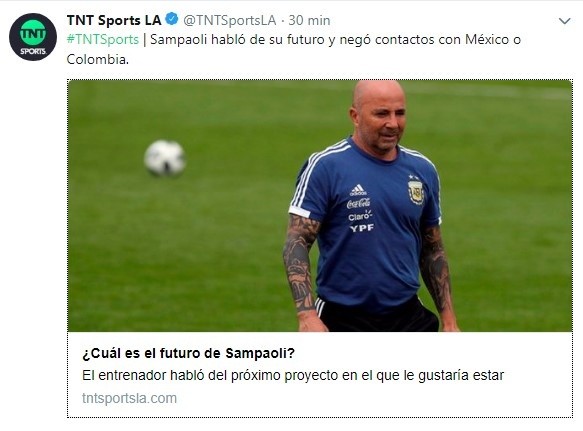
Task: Open the TNT Sports profile avatar
Action: pos(33,37)
